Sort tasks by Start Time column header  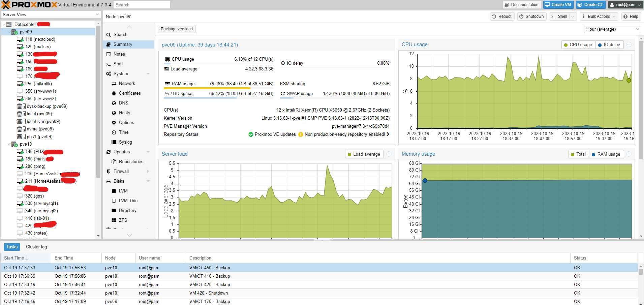click(26, 258)
